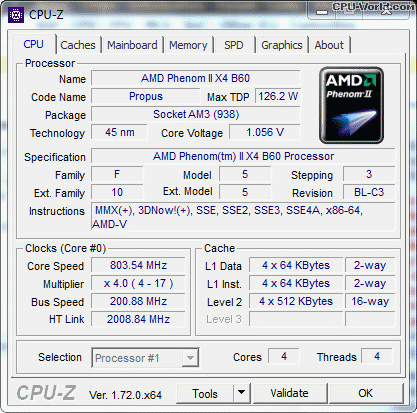Click the Revision value BL-C3
Viewport: 417px width, 413px height.
coord(369,192)
